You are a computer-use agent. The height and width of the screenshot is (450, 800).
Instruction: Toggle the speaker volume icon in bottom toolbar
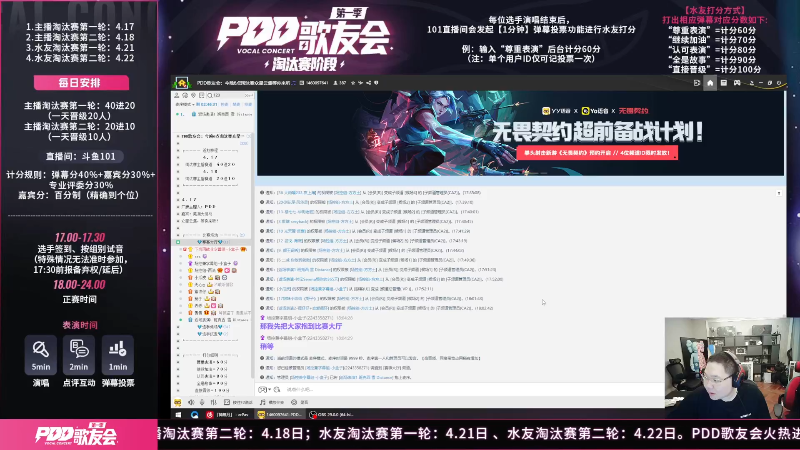coord(191,403)
